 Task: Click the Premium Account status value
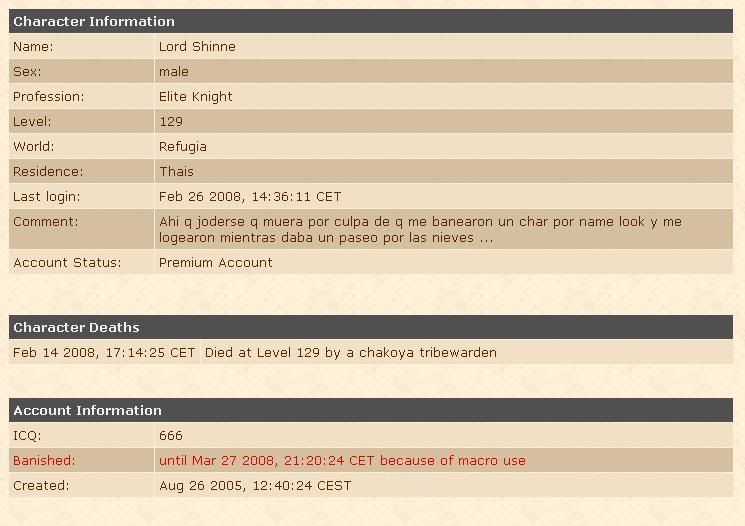pos(216,263)
